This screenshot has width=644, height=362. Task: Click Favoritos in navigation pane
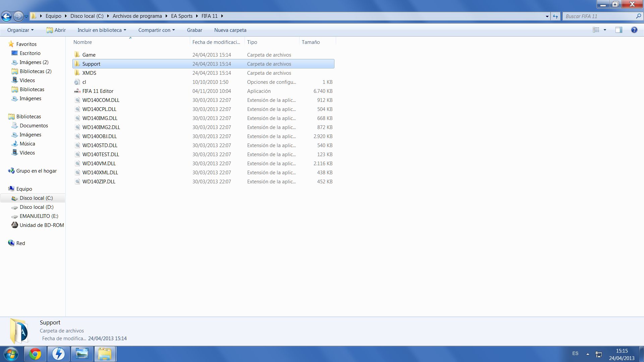click(x=26, y=44)
